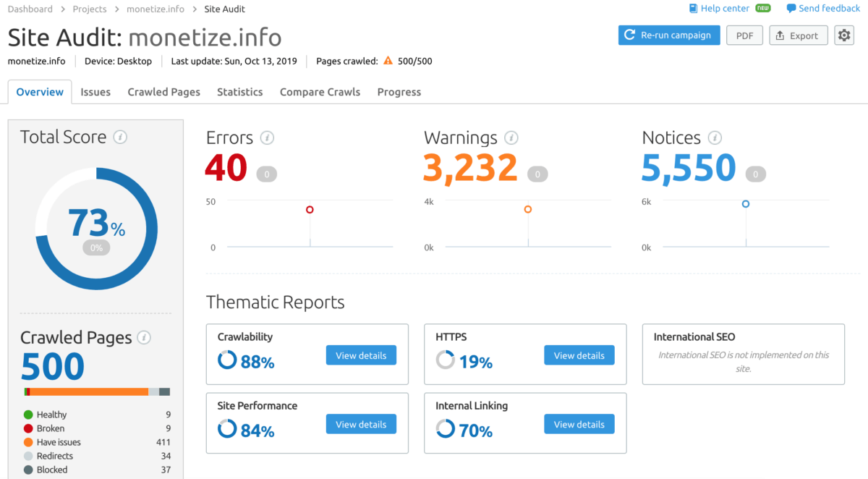
Task: Click the Re-run campaign button
Action: point(669,35)
